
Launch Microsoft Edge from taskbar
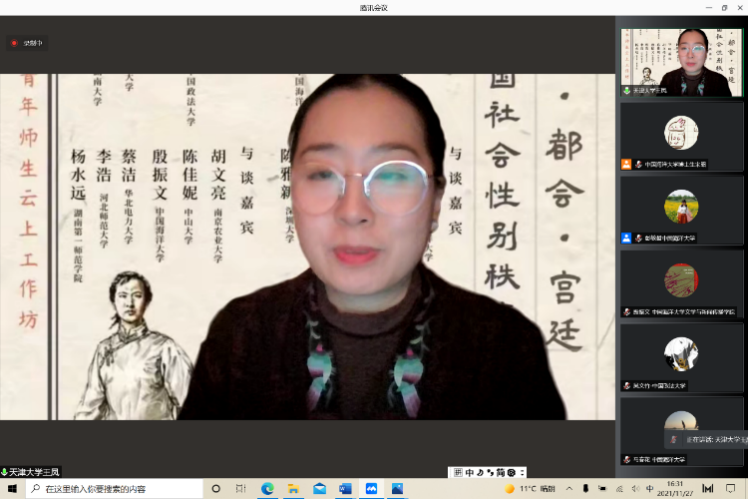tap(267, 489)
